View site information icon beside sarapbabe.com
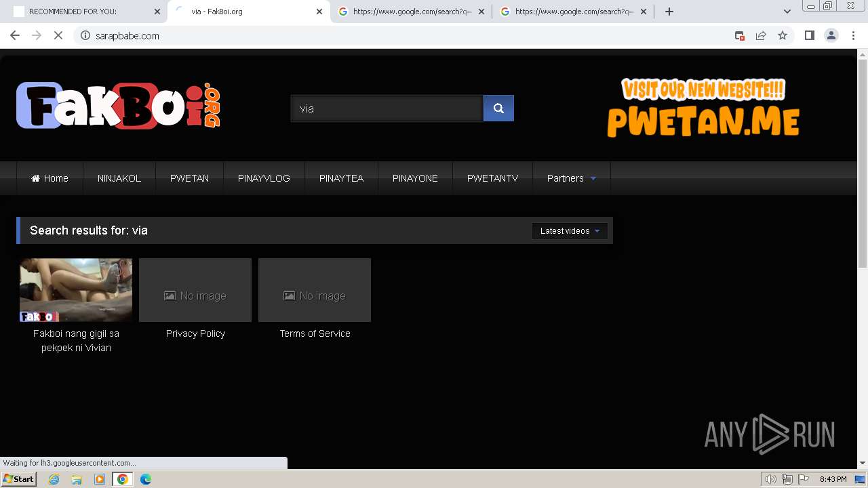 pos(85,36)
